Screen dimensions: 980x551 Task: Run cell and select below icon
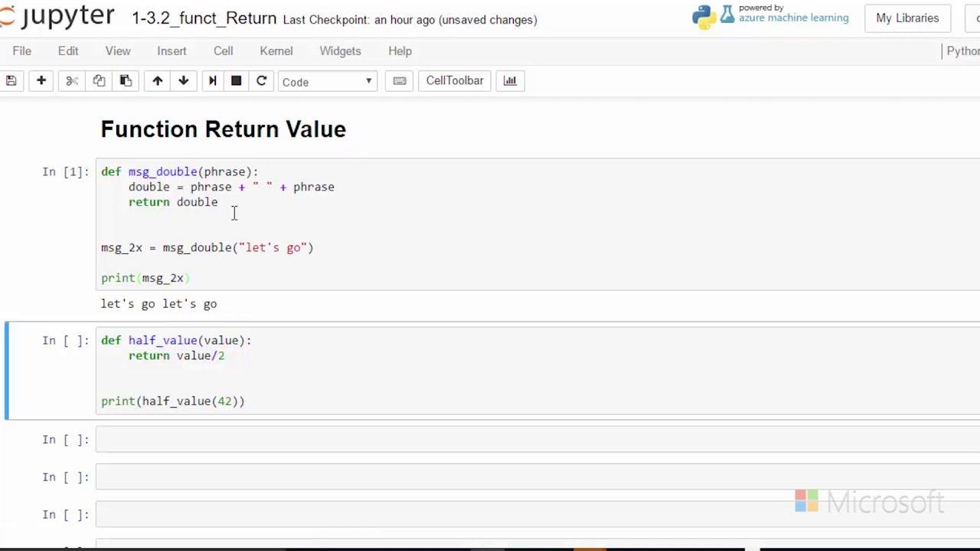(x=212, y=80)
